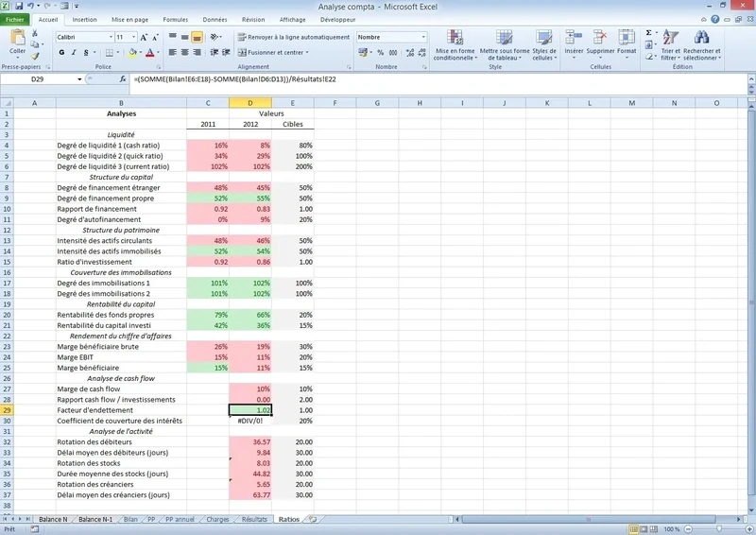Click the text orientation icon
The height and width of the screenshot is (535, 756).
point(215,37)
